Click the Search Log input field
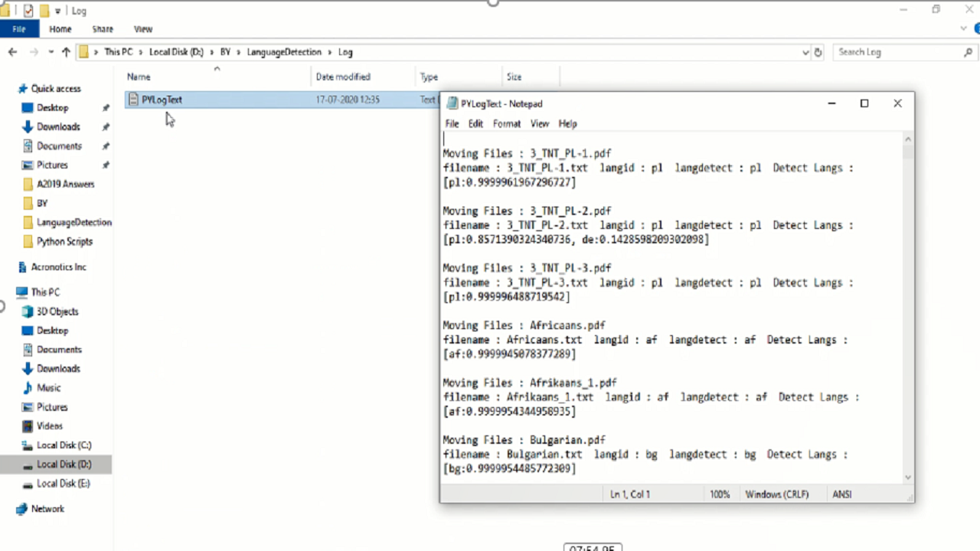 pos(896,52)
